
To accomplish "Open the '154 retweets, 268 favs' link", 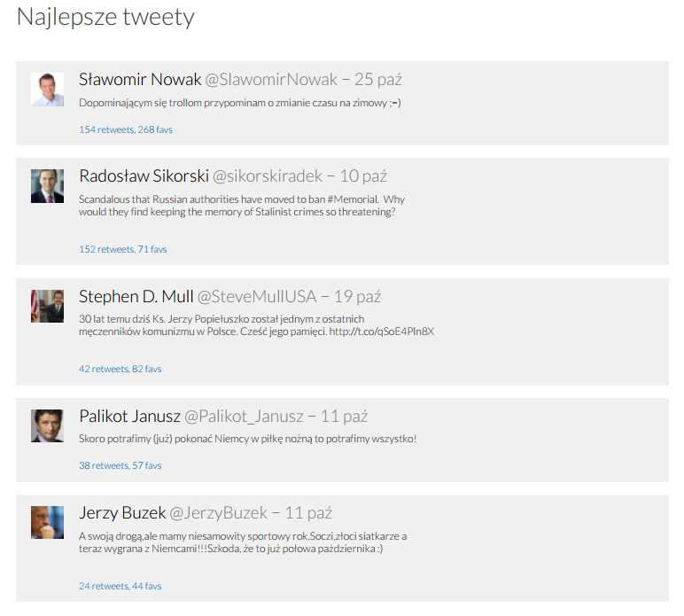I will click(x=125, y=129).
